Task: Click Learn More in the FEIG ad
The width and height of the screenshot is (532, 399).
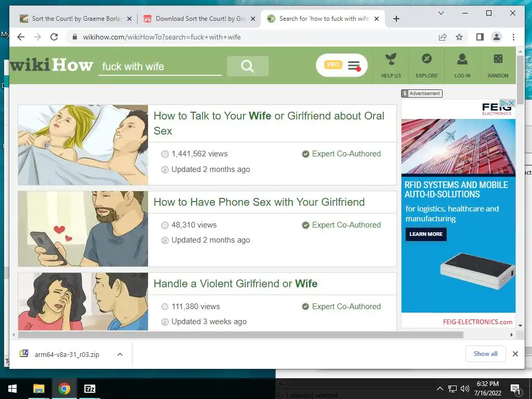Action: (x=426, y=234)
